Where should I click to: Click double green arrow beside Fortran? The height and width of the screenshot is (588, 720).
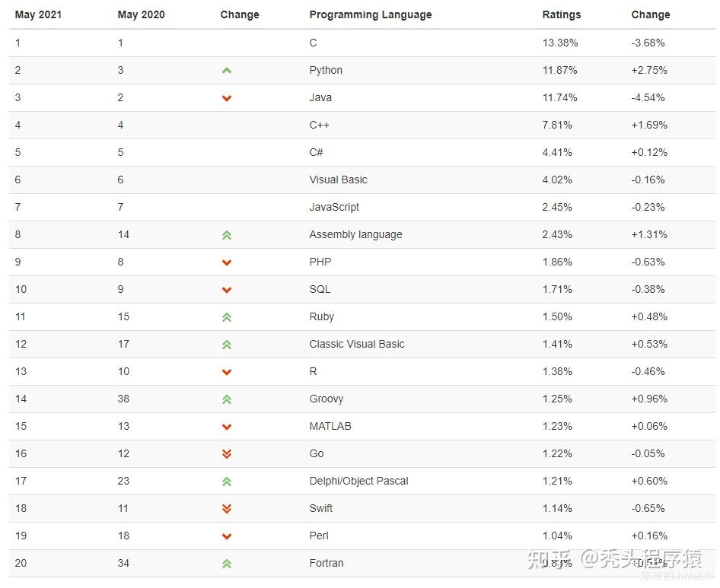click(x=226, y=564)
